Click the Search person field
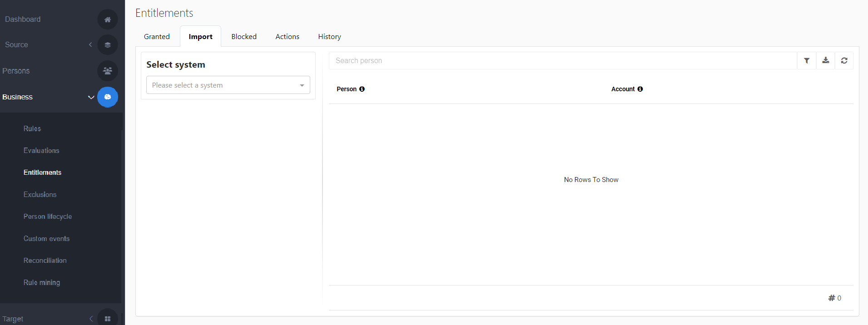 pos(562,61)
